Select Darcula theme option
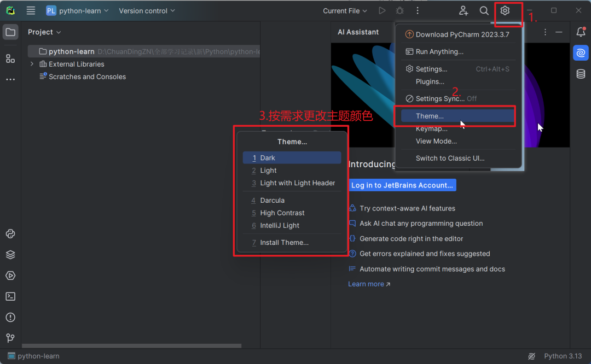This screenshot has width=591, height=364. tap(292, 200)
